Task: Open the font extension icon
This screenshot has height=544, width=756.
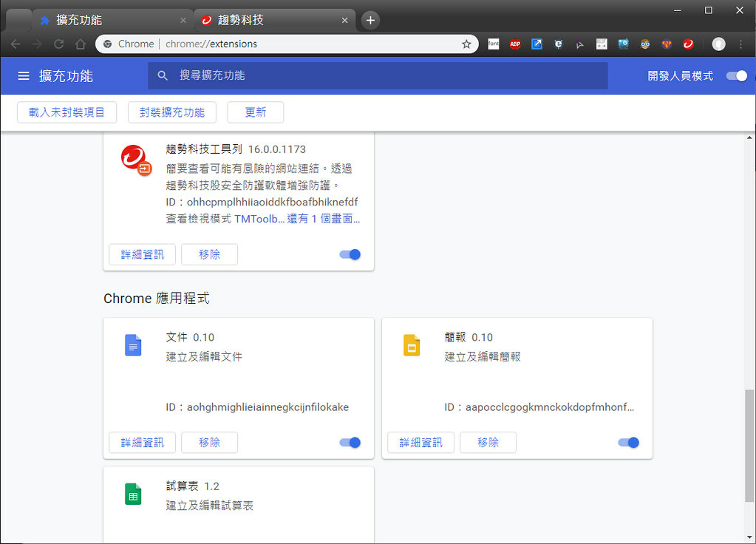Action: click(493, 44)
